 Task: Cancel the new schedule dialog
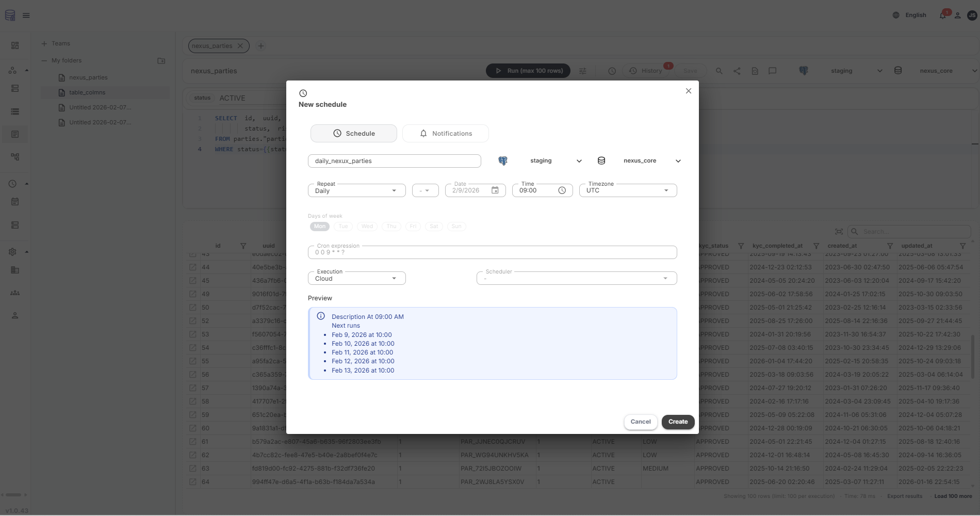click(x=640, y=422)
